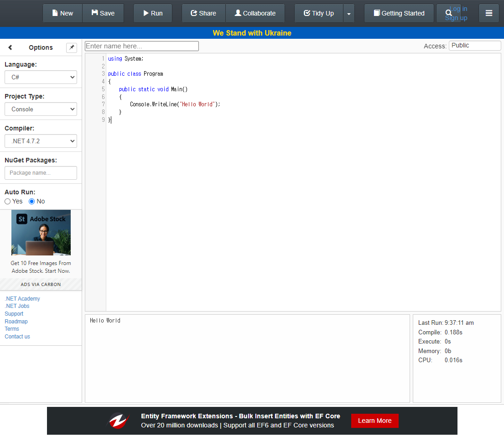
Task: Select No for Auto Run
Action: coord(32,201)
